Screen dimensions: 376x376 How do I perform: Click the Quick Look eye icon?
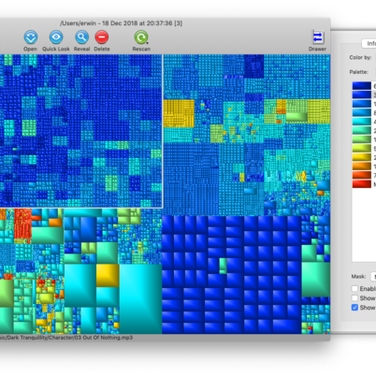click(56, 37)
